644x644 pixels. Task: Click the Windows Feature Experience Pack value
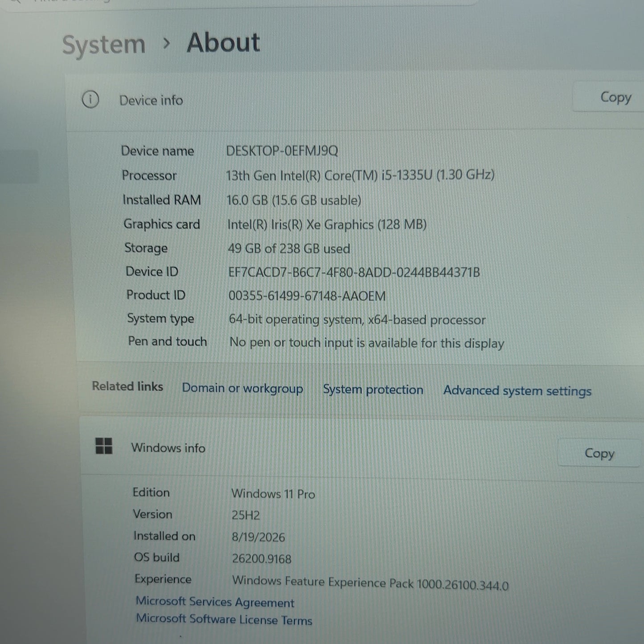point(370,582)
